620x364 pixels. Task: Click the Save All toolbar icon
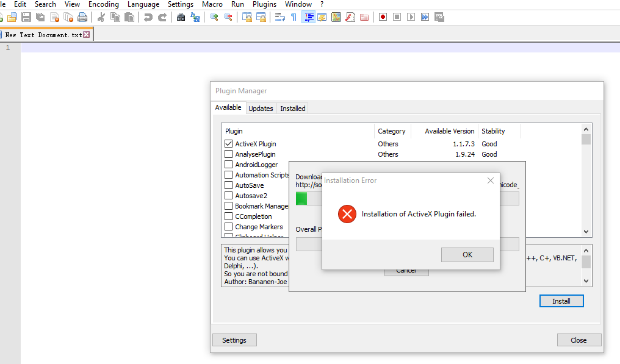(40, 18)
